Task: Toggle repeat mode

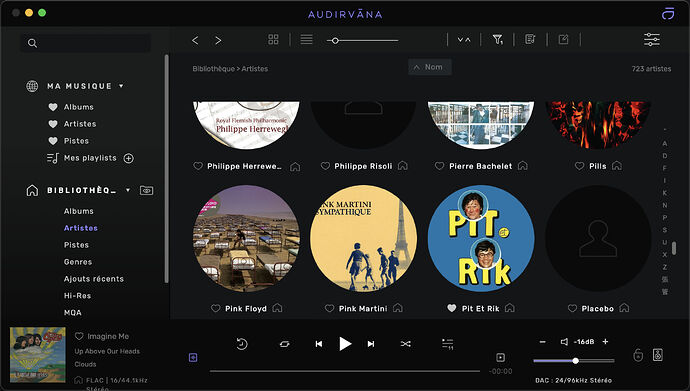Action: click(285, 344)
